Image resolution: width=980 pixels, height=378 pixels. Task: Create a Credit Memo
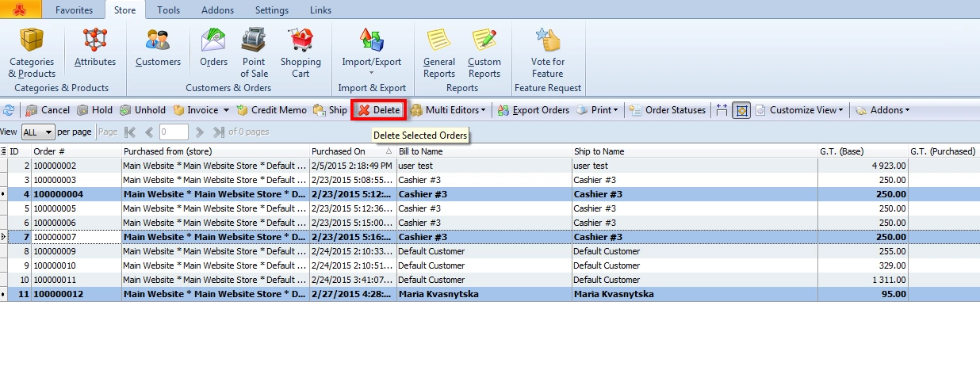tap(272, 110)
